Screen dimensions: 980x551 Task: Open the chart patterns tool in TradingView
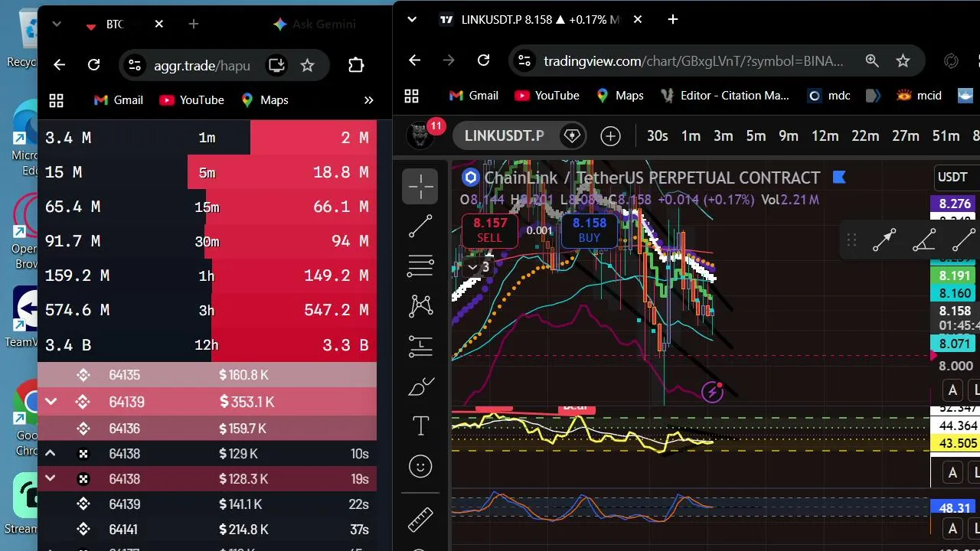420,306
